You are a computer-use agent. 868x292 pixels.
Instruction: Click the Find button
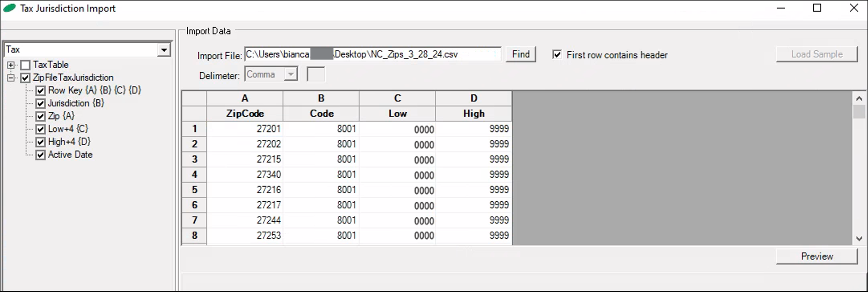pos(521,54)
